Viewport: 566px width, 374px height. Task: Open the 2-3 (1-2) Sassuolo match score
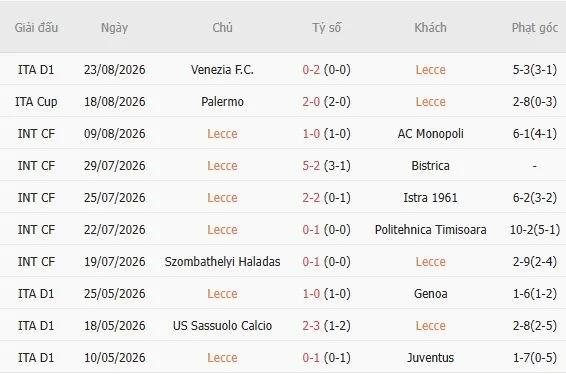tap(326, 326)
